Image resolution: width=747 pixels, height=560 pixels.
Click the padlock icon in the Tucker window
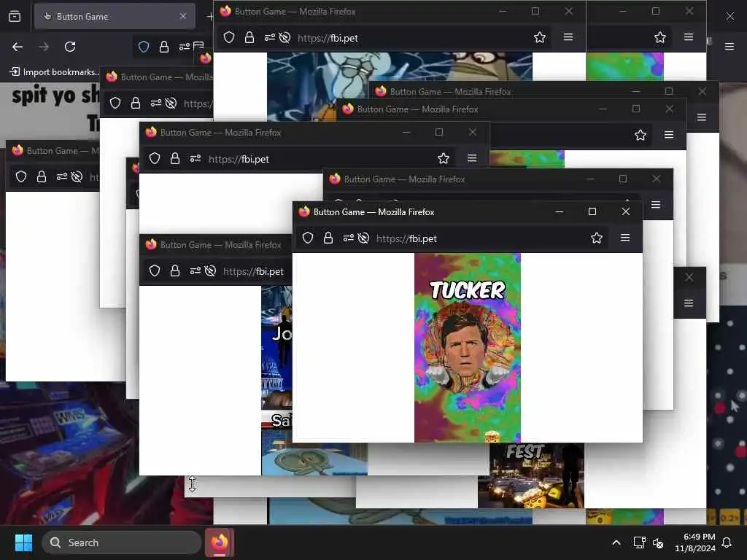328,238
